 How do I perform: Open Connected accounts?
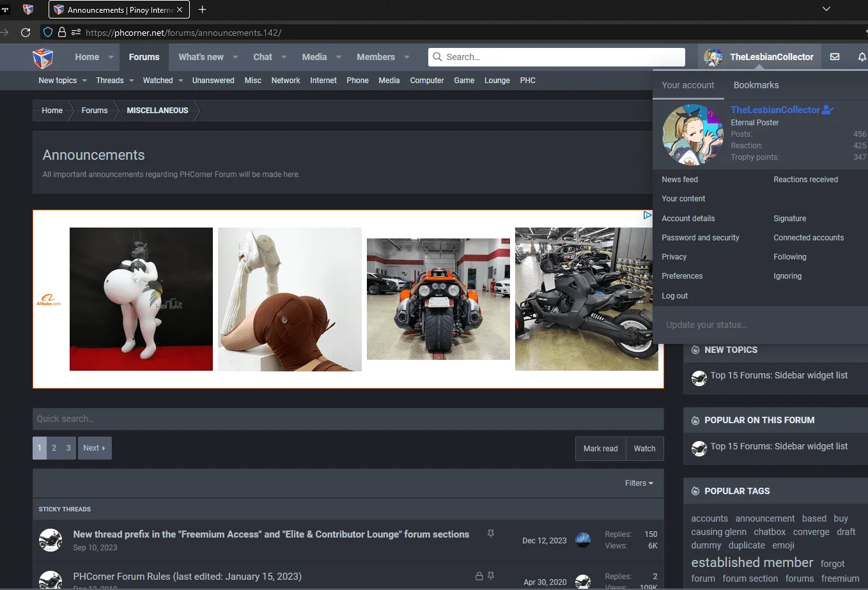pos(809,238)
